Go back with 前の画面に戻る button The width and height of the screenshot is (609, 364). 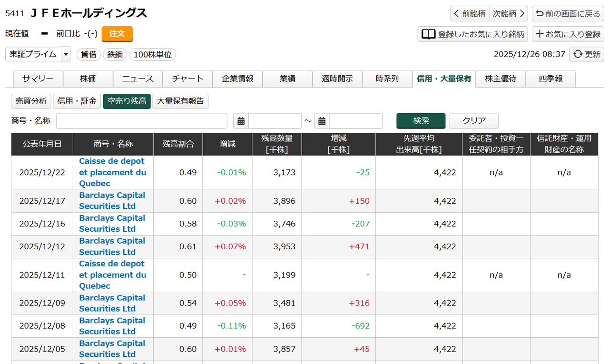(568, 14)
